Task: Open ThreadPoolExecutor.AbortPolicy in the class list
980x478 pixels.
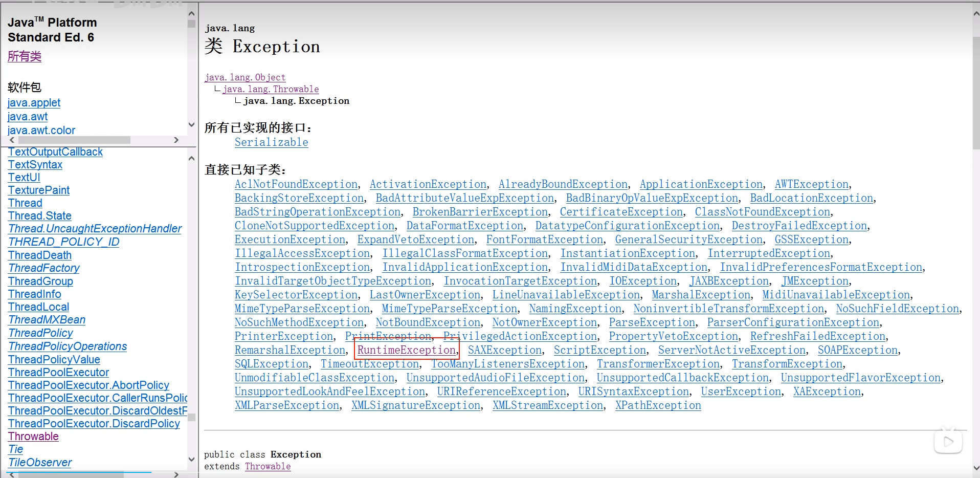Action: 88,385
